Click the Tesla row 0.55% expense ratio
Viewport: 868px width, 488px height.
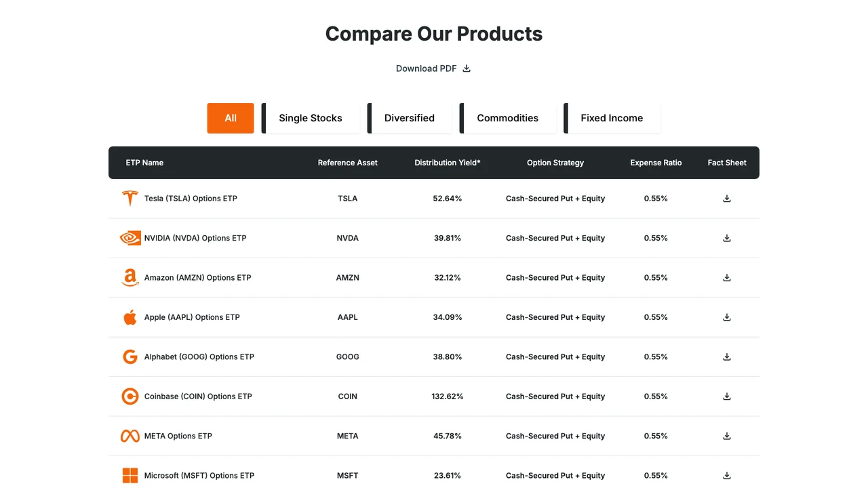656,199
